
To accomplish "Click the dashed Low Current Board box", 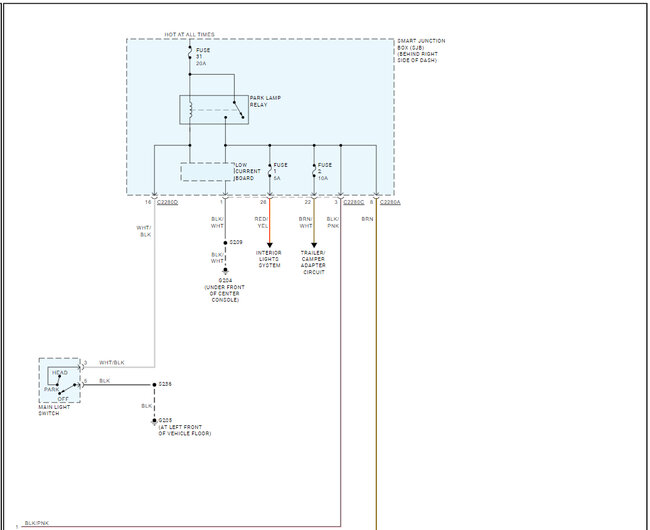I will (207, 172).
